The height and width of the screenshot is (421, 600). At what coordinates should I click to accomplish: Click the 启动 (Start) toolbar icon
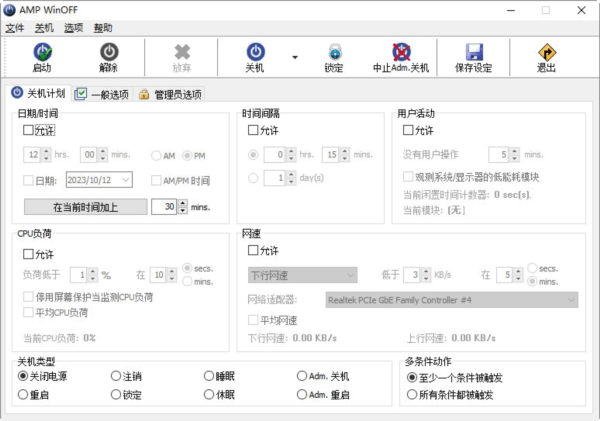pyautogui.click(x=41, y=52)
